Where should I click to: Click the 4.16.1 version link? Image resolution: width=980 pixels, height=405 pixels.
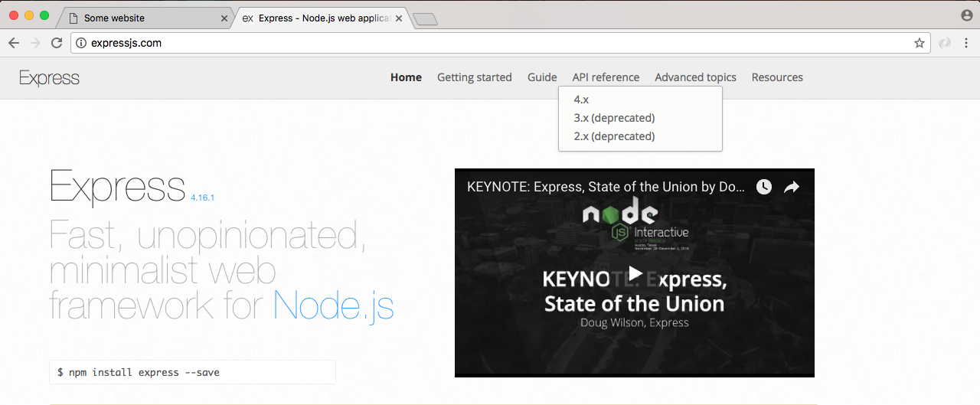[x=202, y=198]
